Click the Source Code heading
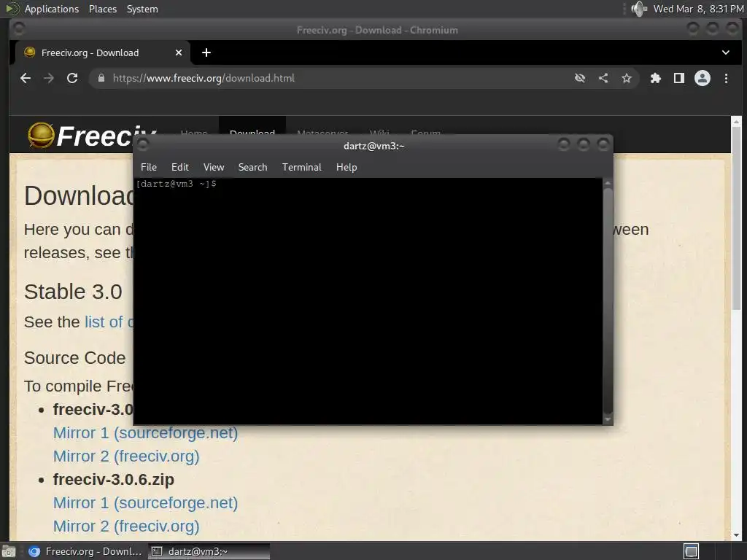The height and width of the screenshot is (560, 747). [75, 357]
